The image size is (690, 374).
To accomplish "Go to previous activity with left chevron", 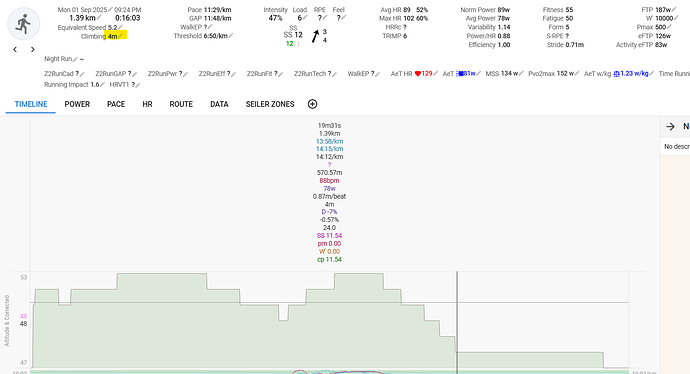I will tap(15, 50).
